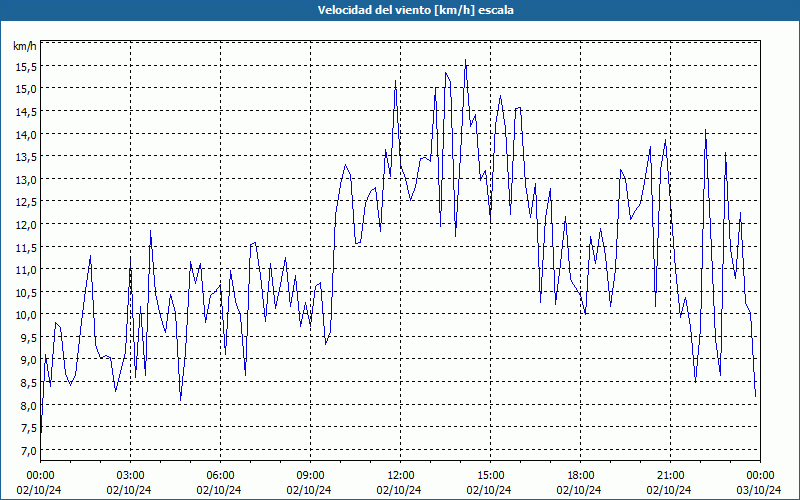Viewport: 800px width, 500px height.
Task: Click the 10,0 axis value
Action: click(27, 315)
